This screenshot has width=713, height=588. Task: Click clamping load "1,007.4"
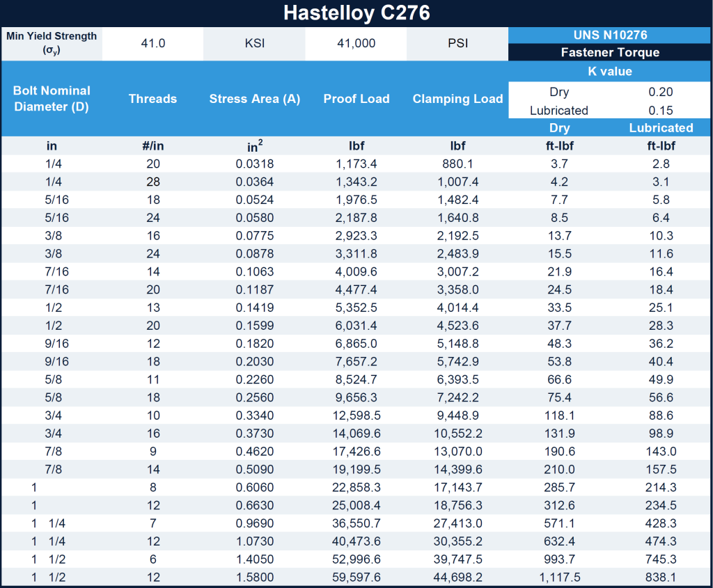tap(458, 182)
